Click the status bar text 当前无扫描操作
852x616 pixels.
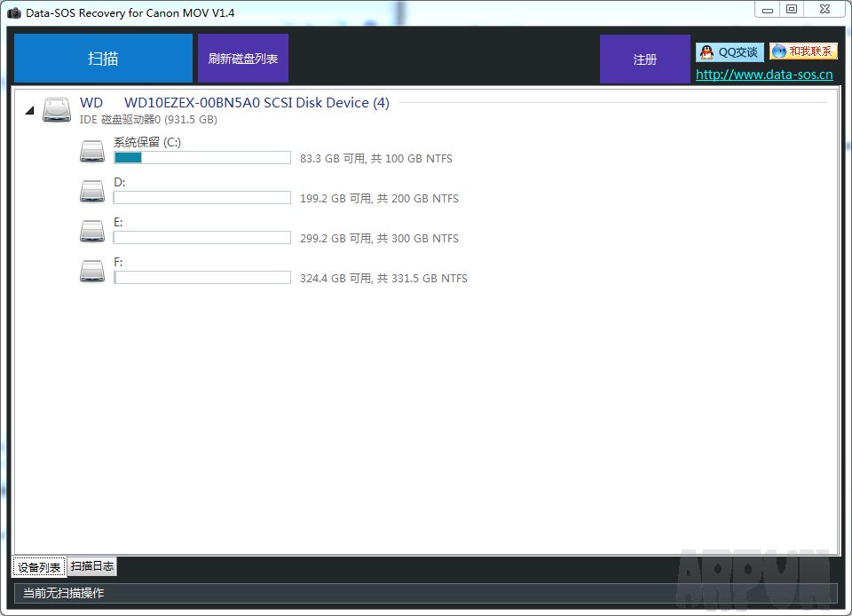point(64,593)
